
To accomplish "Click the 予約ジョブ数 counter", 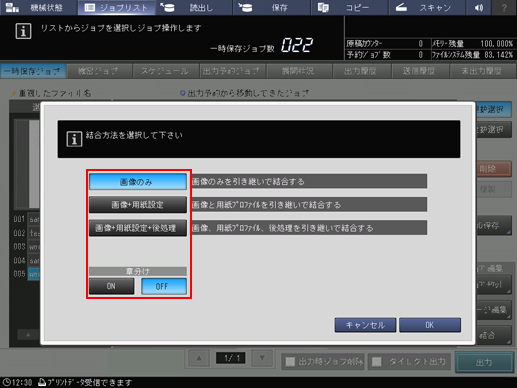I will (x=385, y=55).
